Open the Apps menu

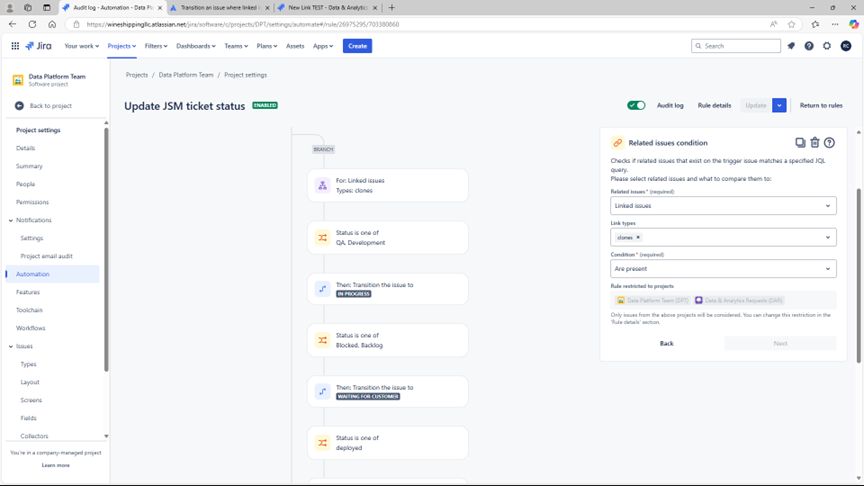pyautogui.click(x=323, y=46)
